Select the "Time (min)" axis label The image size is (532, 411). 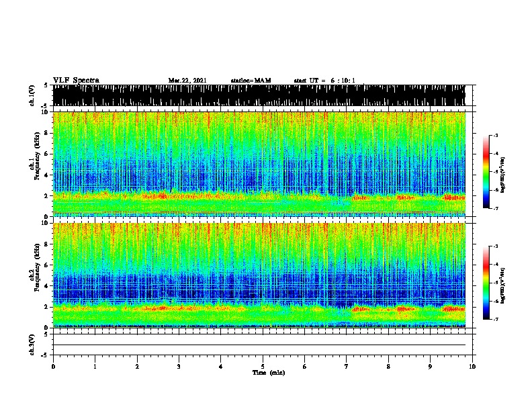click(269, 373)
